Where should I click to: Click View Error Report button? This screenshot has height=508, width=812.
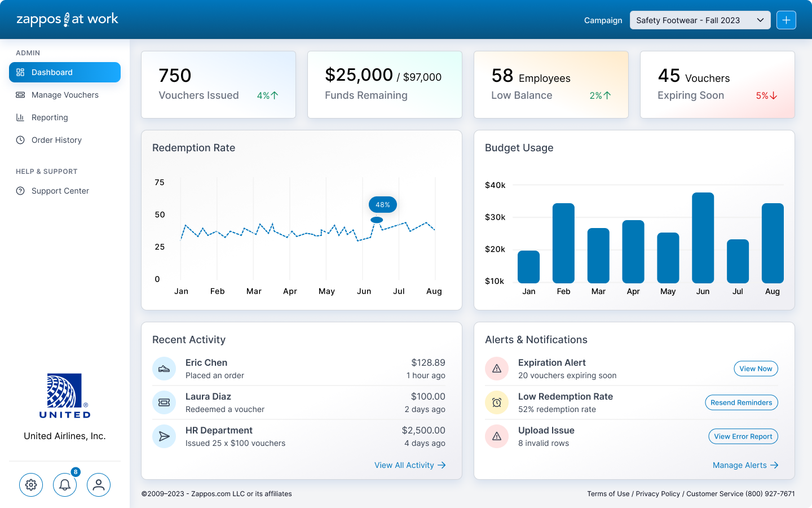coord(743,436)
